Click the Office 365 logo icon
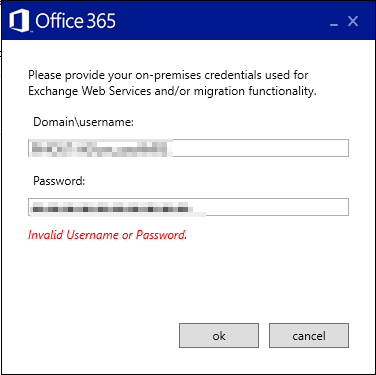 20,21
